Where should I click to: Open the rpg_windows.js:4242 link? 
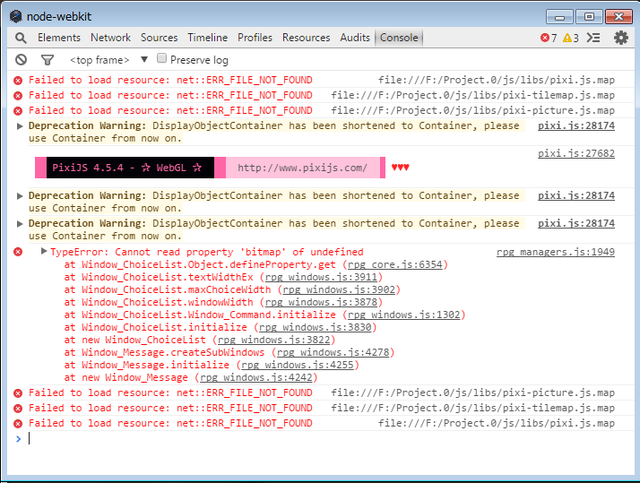tap(256, 378)
